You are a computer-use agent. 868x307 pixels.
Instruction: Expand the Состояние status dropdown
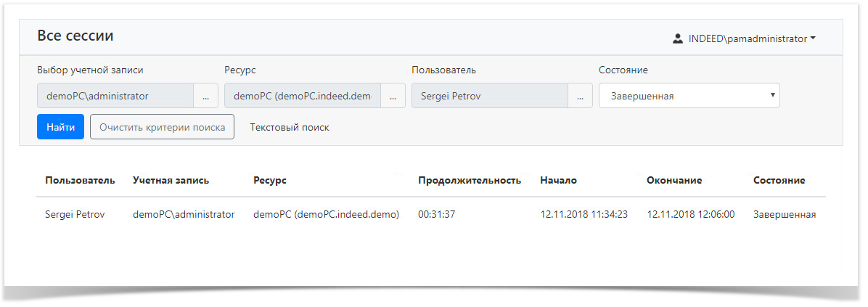689,96
